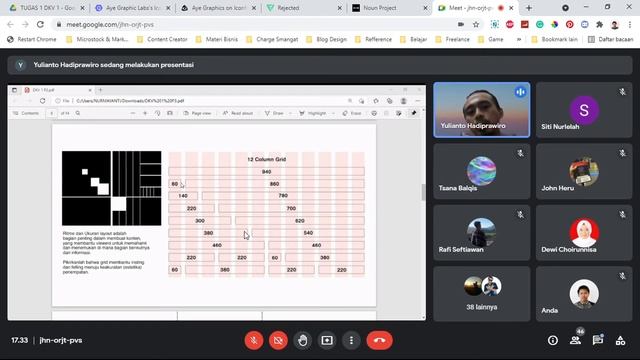Close the Noun Project tab

[425, 8]
